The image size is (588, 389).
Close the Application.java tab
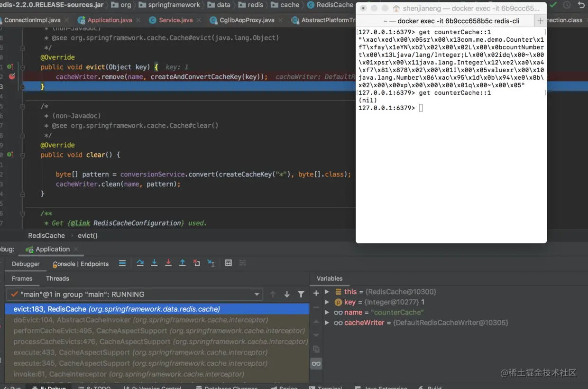tap(138, 20)
